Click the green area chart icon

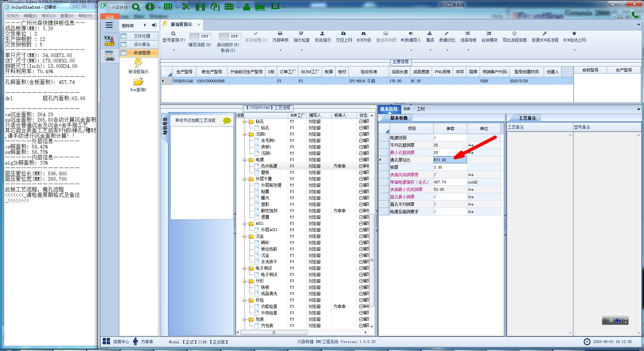[260, 7]
